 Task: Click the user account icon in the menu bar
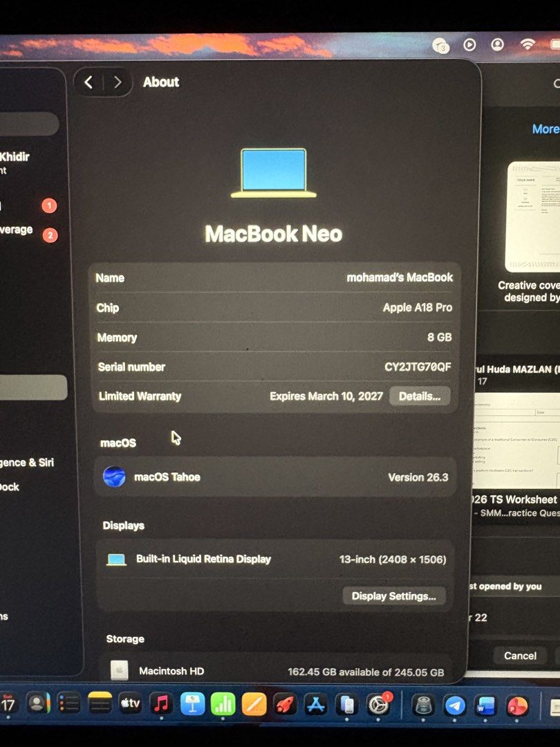[498, 44]
